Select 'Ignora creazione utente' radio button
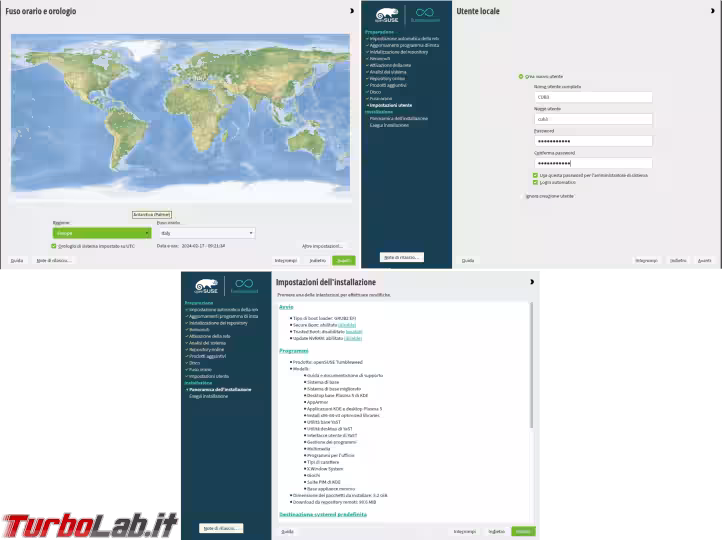This screenshot has width=722, height=540. click(521, 196)
